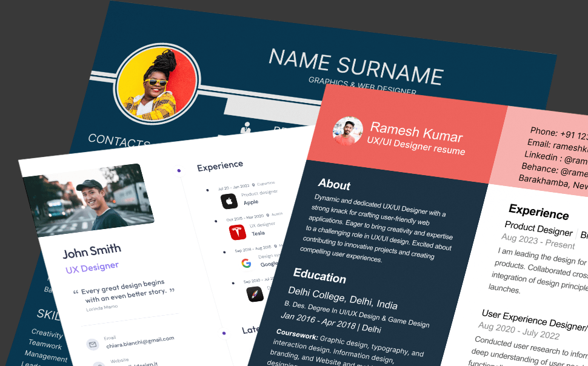Click John Smith's street photo
Viewport: 588px width, 366px height.
88,199
